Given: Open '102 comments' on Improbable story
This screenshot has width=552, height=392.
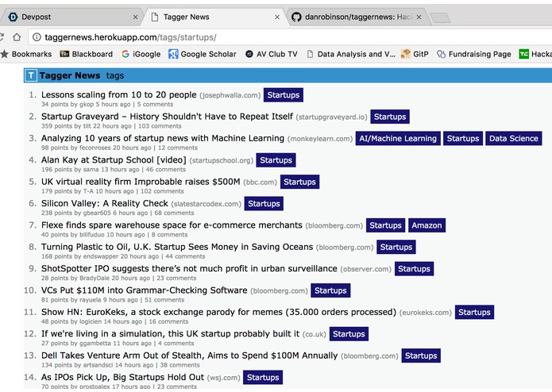Looking at the screenshot, I should (162, 191).
